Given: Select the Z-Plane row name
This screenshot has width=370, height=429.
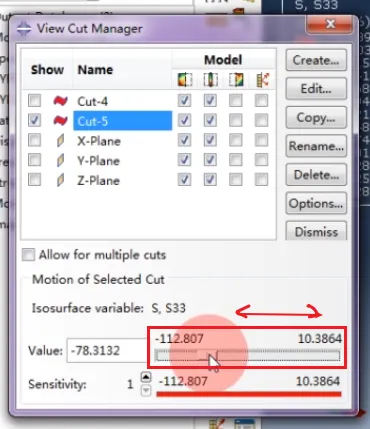Looking at the screenshot, I should (x=99, y=181).
